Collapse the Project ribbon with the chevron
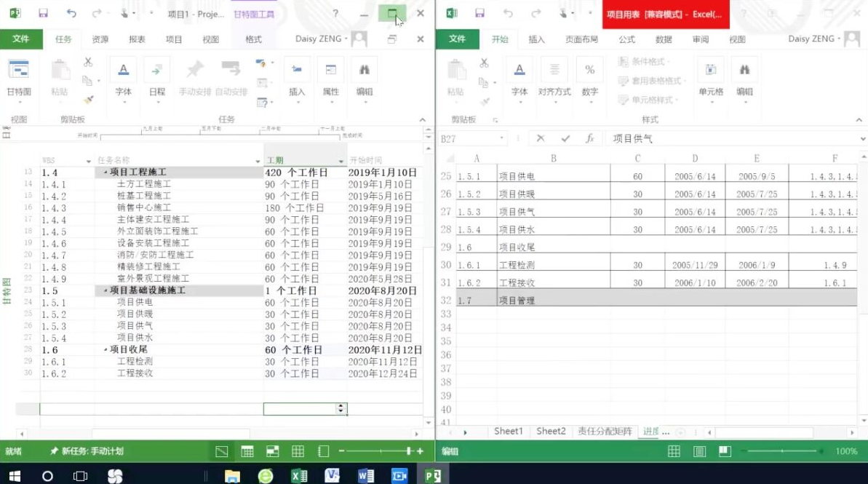The image size is (868, 484). tap(423, 119)
